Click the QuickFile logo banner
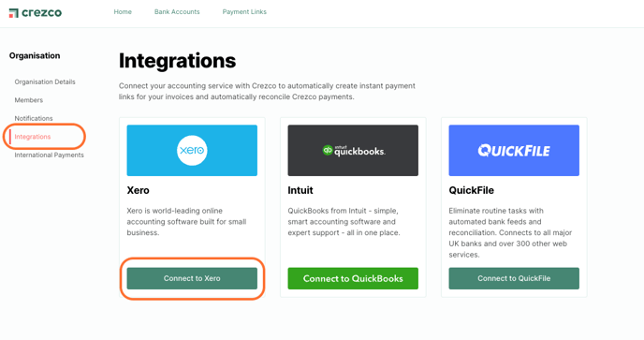 pos(514,151)
